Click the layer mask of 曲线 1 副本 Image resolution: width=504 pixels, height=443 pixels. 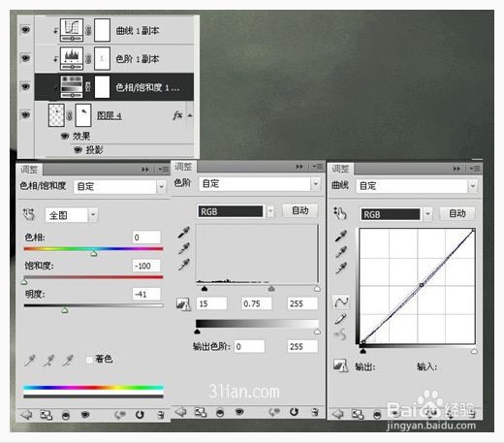(x=102, y=30)
